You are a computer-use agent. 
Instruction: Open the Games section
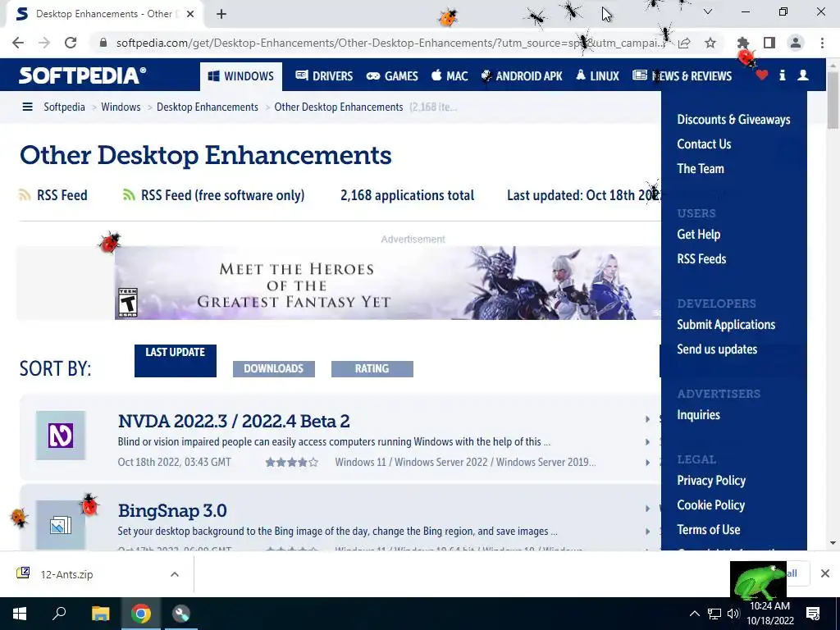pyautogui.click(x=392, y=76)
